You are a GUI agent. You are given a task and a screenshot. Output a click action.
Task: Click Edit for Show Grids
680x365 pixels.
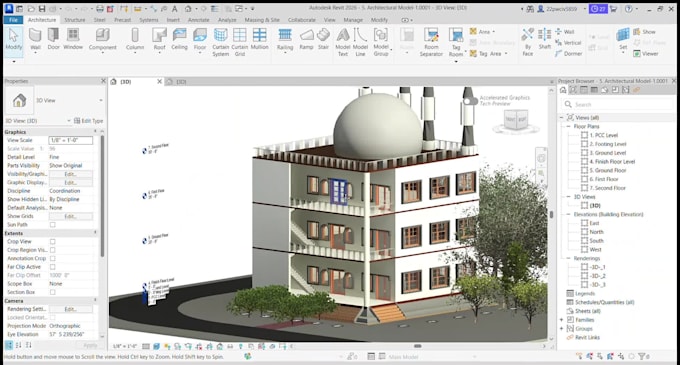tap(70, 216)
